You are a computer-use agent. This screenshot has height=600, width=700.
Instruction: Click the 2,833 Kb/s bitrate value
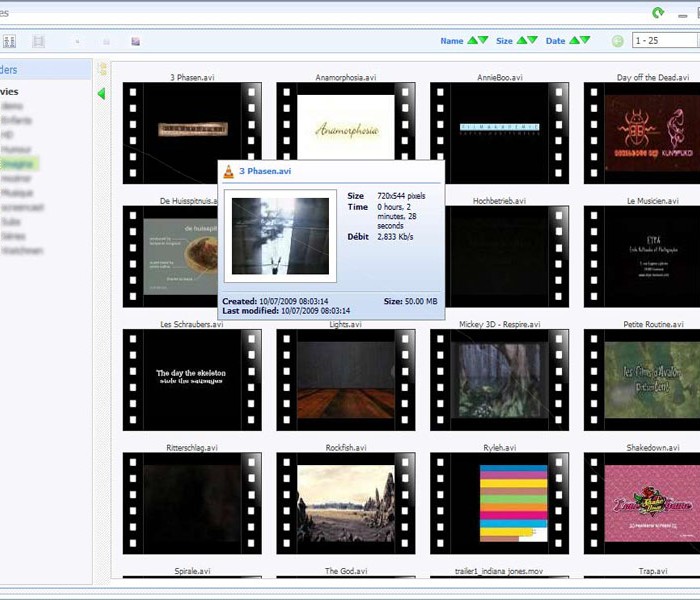pyautogui.click(x=395, y=237)
